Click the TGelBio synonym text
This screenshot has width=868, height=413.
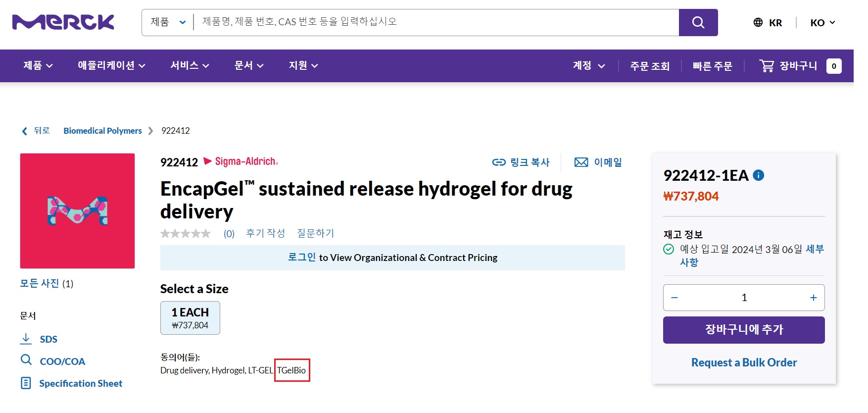(x=291, y=370)
